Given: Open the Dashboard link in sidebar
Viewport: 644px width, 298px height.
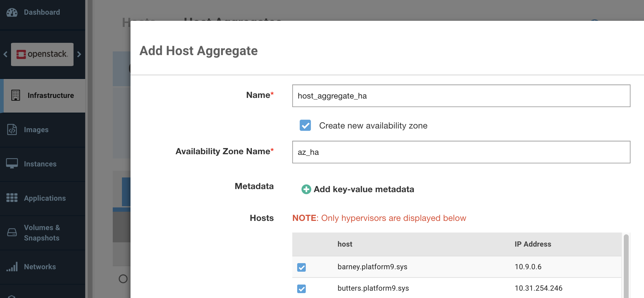Looking at the screenshot, I should (x=42, y=12).
